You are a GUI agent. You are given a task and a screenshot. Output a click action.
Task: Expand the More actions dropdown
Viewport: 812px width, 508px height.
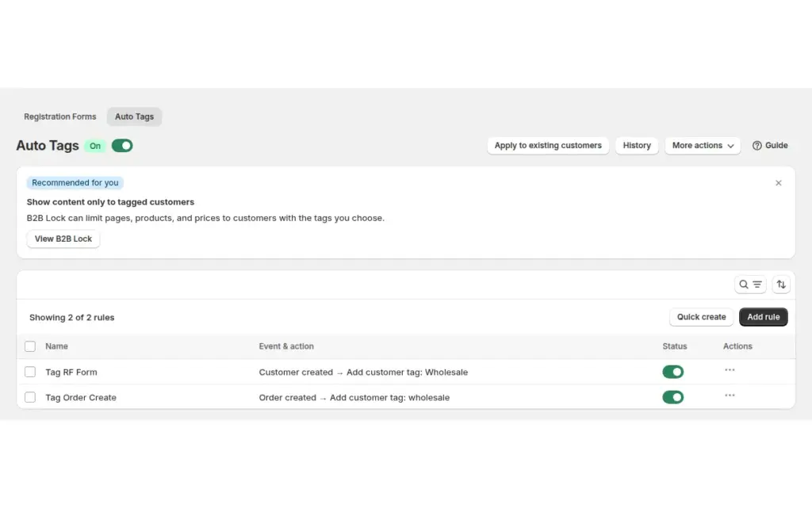pyautogui.click(x=703, y=145)
